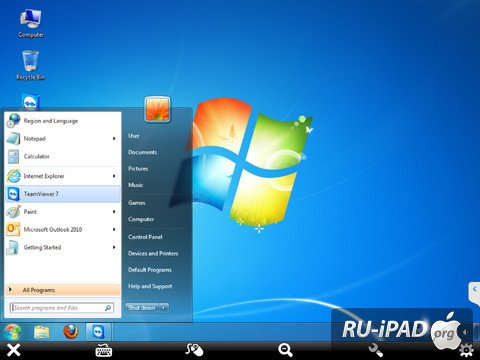Image resolution: width=480 pixels, height=360 pixels.
Task: Open Music from Start menu
Action: click(136, 185)
